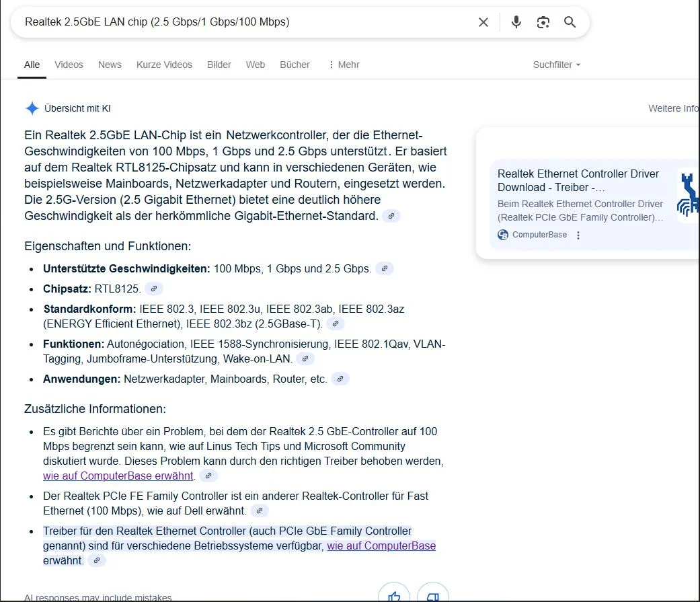Click the blue KI sparkle icon

point(32,108)
